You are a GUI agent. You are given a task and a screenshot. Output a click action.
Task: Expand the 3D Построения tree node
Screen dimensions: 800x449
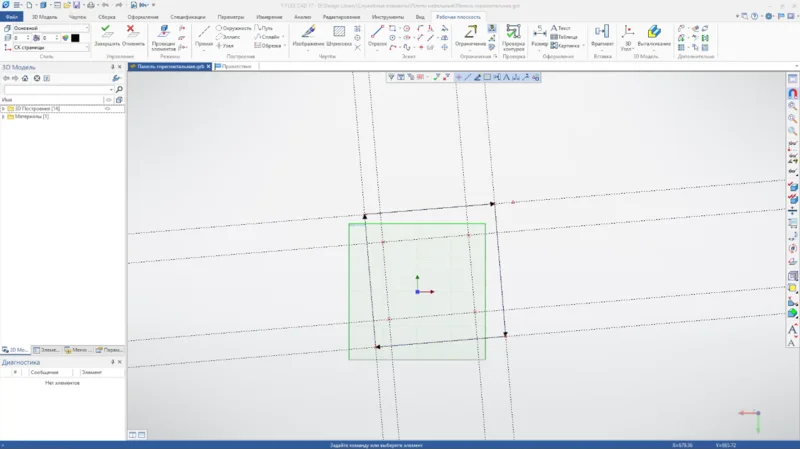[4, 108]
